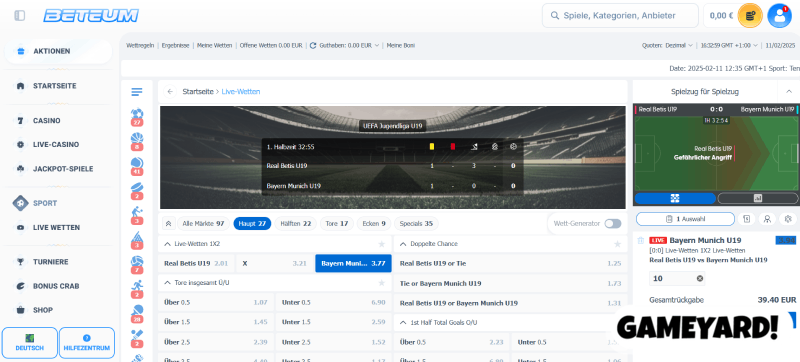
Task: Show the pitch view in match tracker
Action: click(675, 198)
